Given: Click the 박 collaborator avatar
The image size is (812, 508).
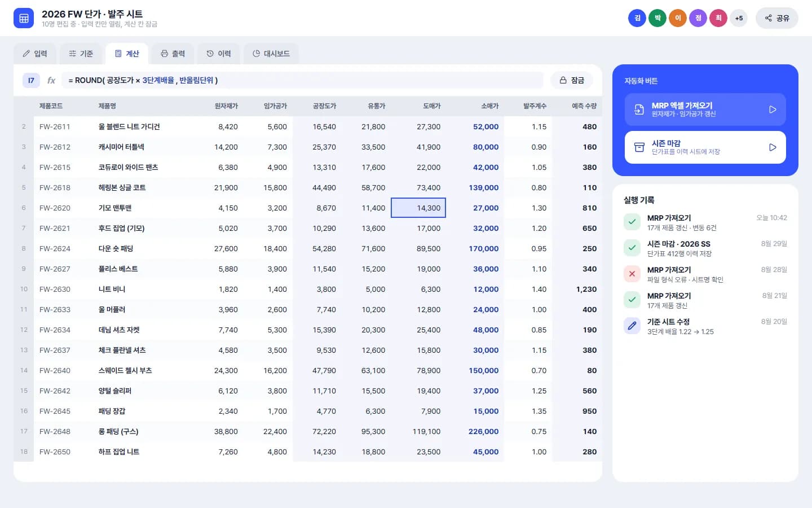Looking at the screenshot, I should (x=657, y=18).
